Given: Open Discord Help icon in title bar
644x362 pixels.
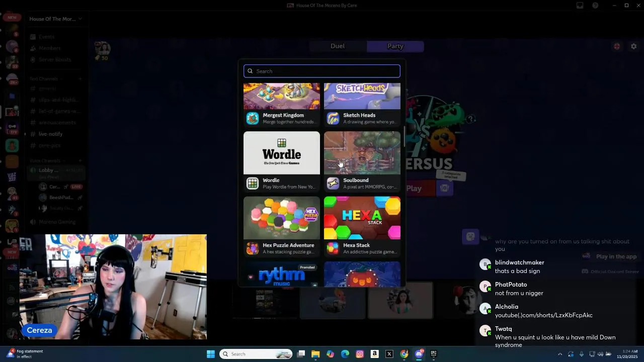Looking at the screenshot, I should click(596, 6).
